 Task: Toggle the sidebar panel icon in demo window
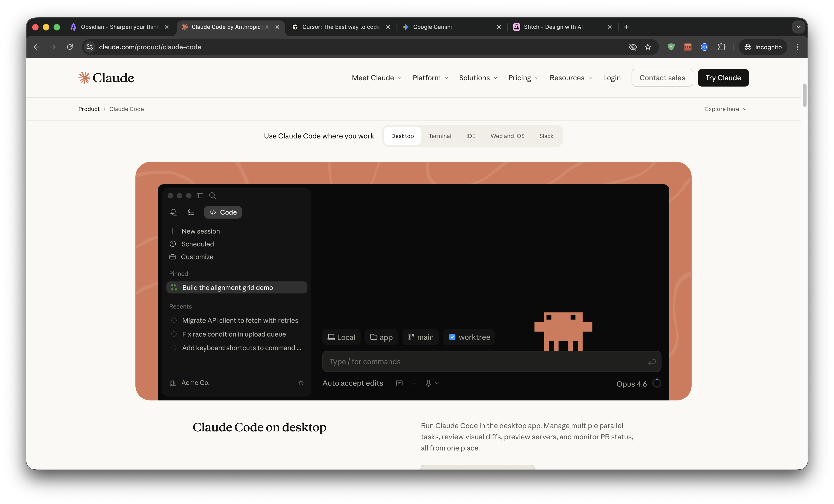point(200,196)
